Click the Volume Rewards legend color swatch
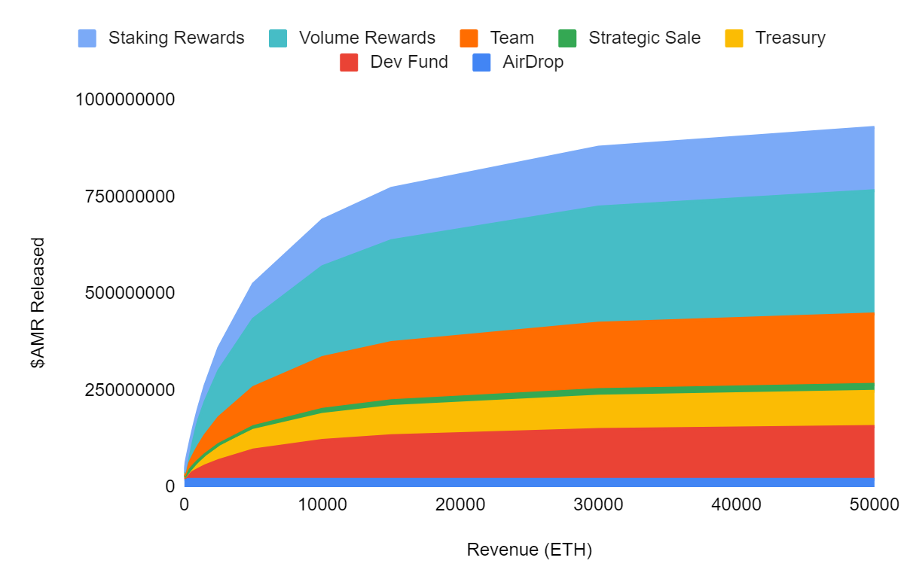 [278, 38]
